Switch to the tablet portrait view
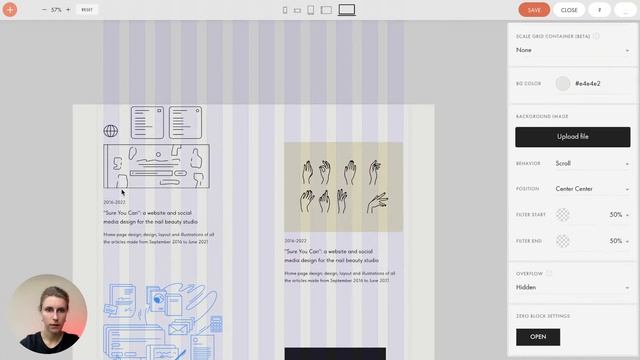 311,10
